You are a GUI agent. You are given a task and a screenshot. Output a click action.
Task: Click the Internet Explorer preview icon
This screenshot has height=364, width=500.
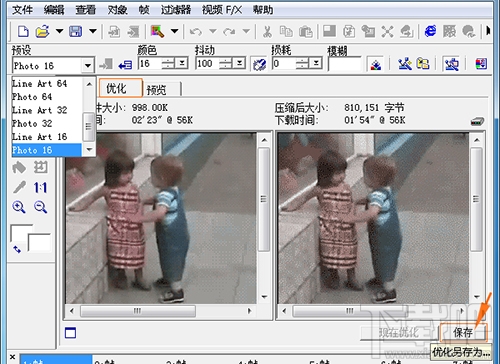click(x=430, y=32)
